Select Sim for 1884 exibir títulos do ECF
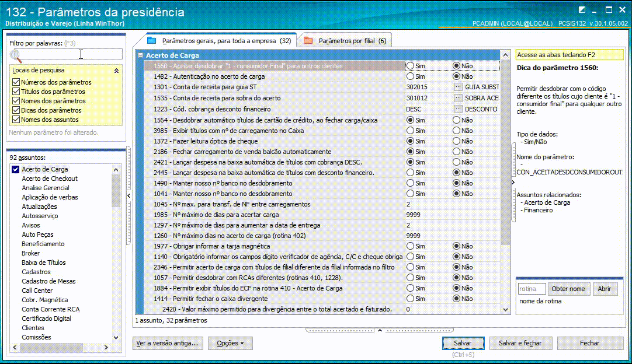 410,288
